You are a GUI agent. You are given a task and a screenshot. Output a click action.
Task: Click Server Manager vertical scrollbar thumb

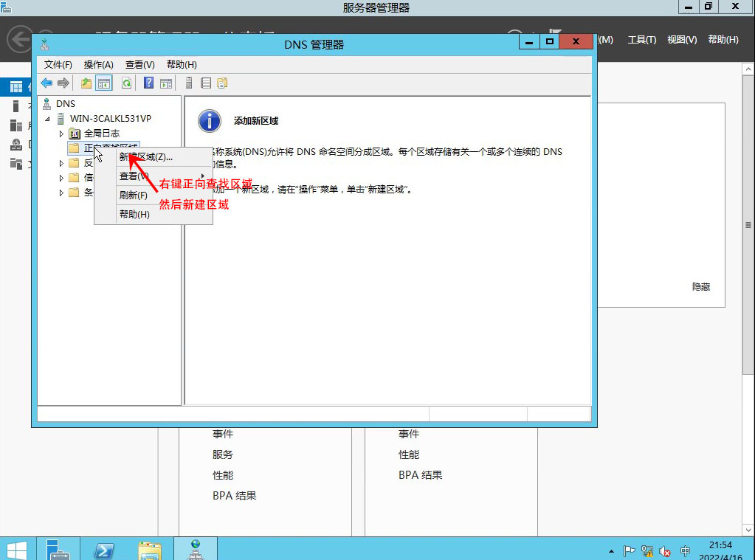pyautogui.click(x=748, y=224)
